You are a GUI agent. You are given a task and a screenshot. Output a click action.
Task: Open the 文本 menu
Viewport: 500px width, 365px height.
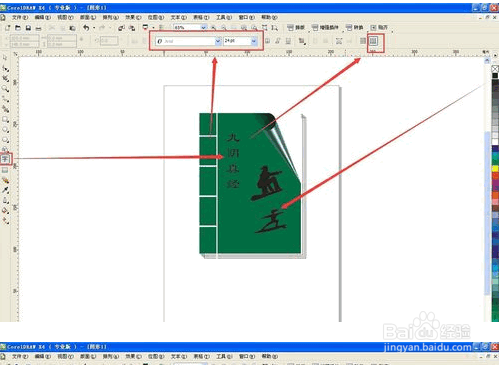(x=178, y=17)
